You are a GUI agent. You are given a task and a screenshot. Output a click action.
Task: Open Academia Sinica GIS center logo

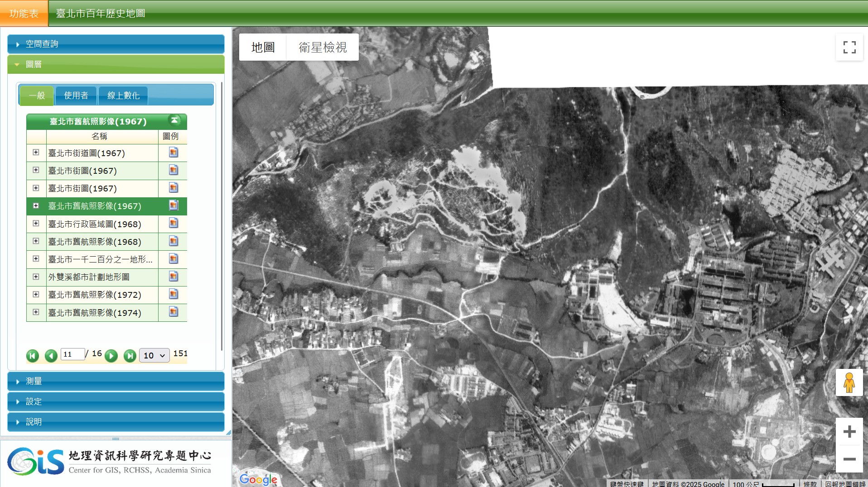109,462
